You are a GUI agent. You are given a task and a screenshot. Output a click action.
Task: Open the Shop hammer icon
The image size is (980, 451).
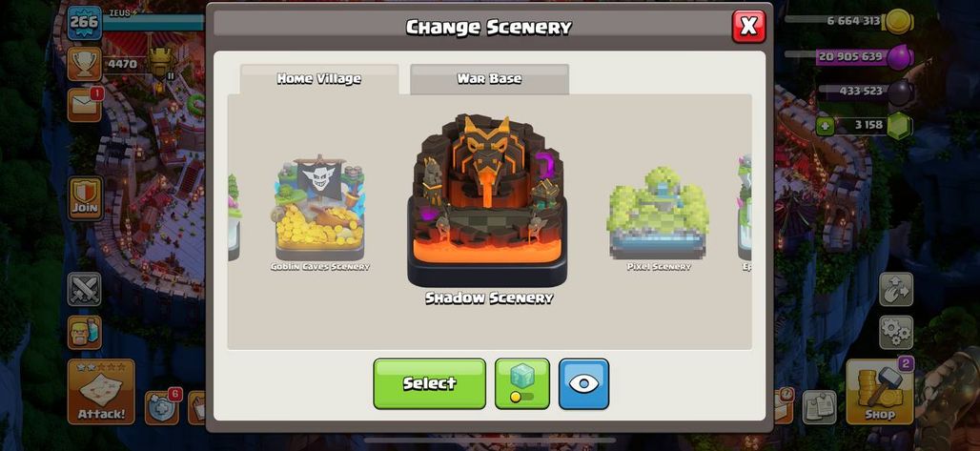click(x=879, y=392)
